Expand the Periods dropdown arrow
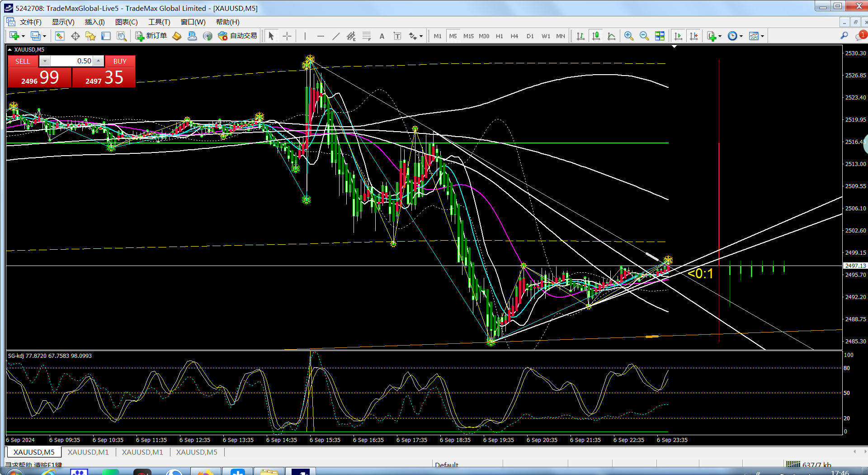Screen dimensions: 868x475 point(741,36)
